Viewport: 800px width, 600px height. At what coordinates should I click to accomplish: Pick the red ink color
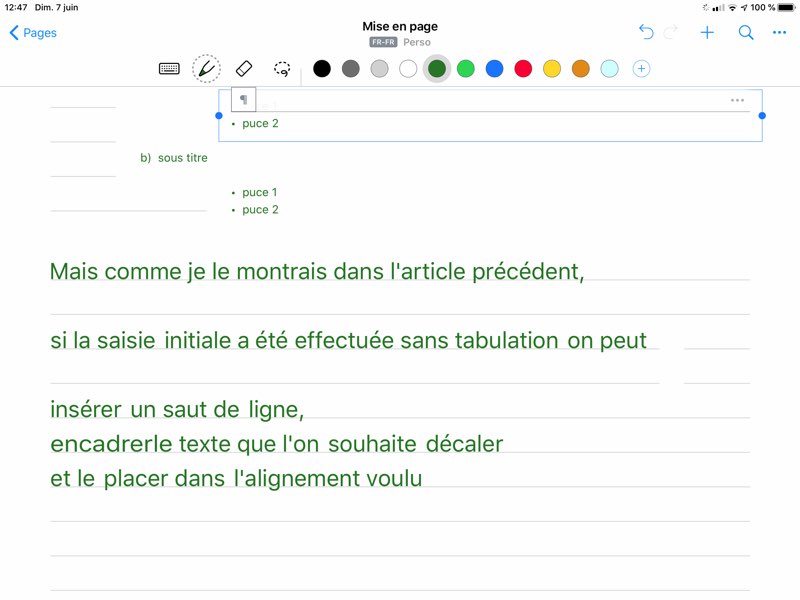pyautogui.click(x=523, y=69)
